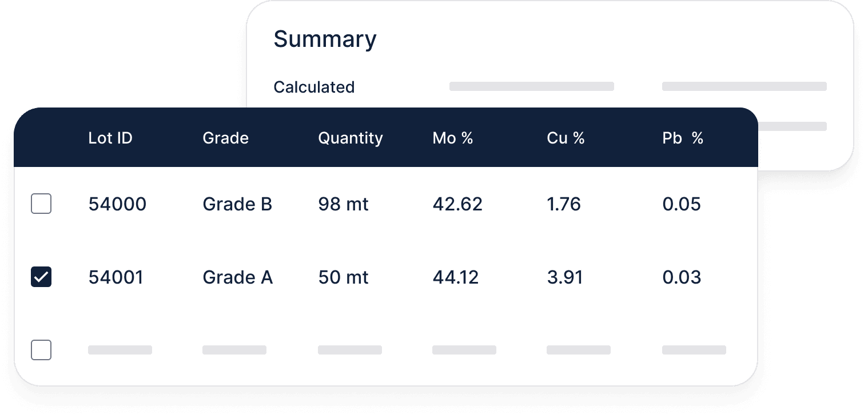Uncheck the box for lot 54001

pyautogui.click(x=41, y=277)
